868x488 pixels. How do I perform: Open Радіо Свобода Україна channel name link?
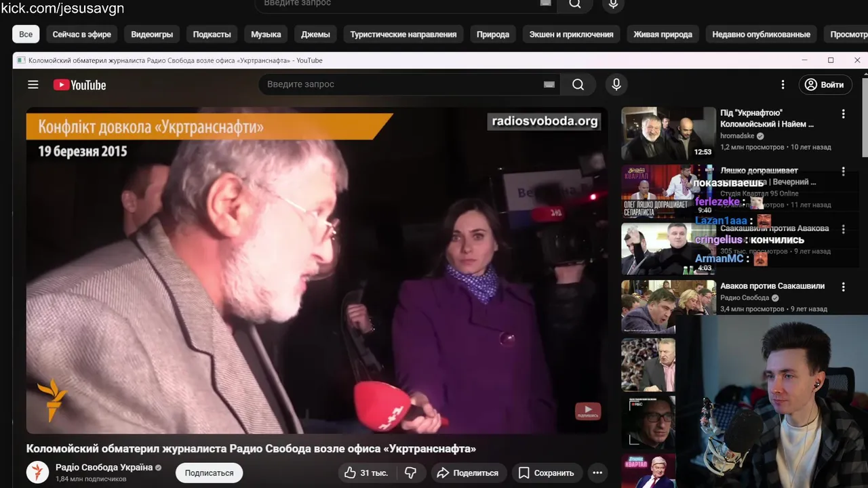[104, 467]
